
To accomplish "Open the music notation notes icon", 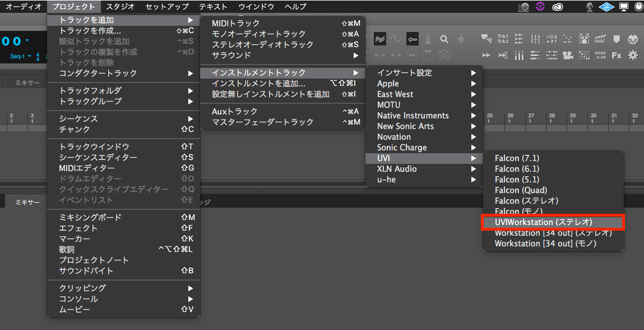I will tap(600, 39).
